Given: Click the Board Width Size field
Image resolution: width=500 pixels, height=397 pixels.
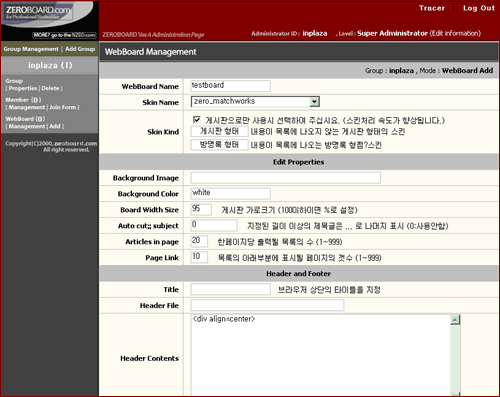Looking at the screenshot, I should pyautogui.click(x=201, y=209).
